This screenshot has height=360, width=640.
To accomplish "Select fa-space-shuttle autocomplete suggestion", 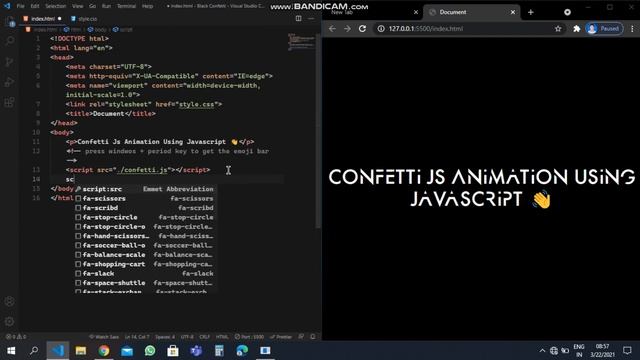I will coord(145,283).
